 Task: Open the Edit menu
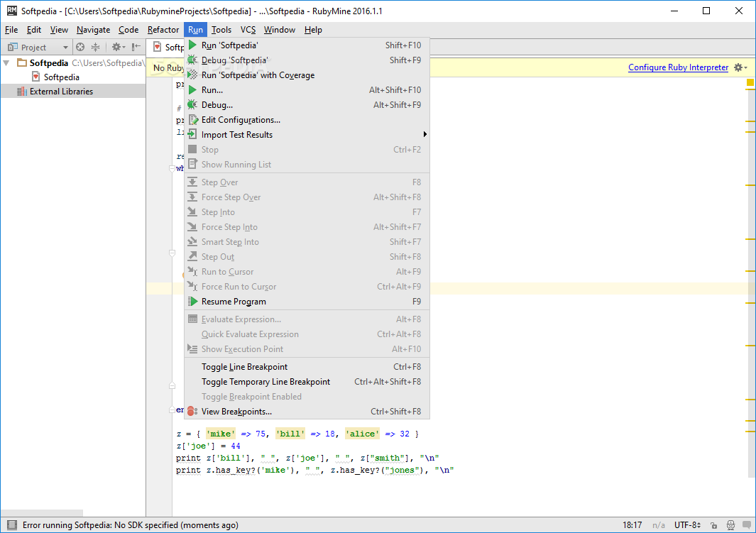34,30
